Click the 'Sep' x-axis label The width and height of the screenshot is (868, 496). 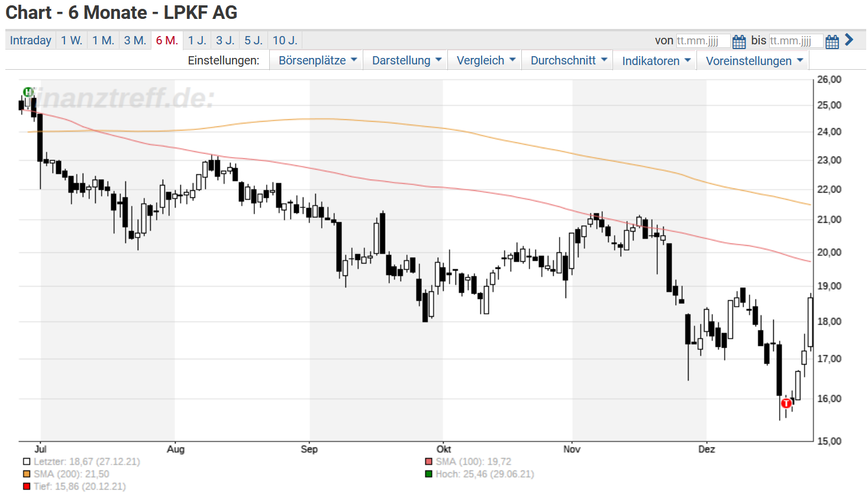tap(309, 449)
